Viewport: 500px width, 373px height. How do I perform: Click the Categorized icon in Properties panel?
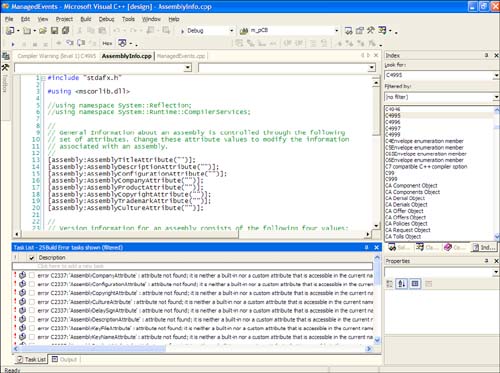[389, 284]
